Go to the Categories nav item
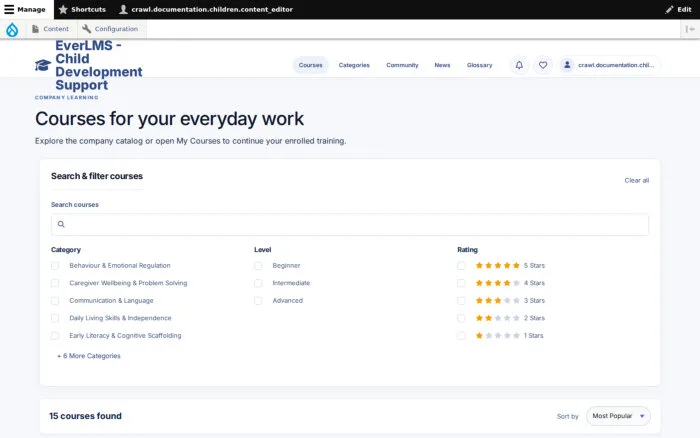 354,65
